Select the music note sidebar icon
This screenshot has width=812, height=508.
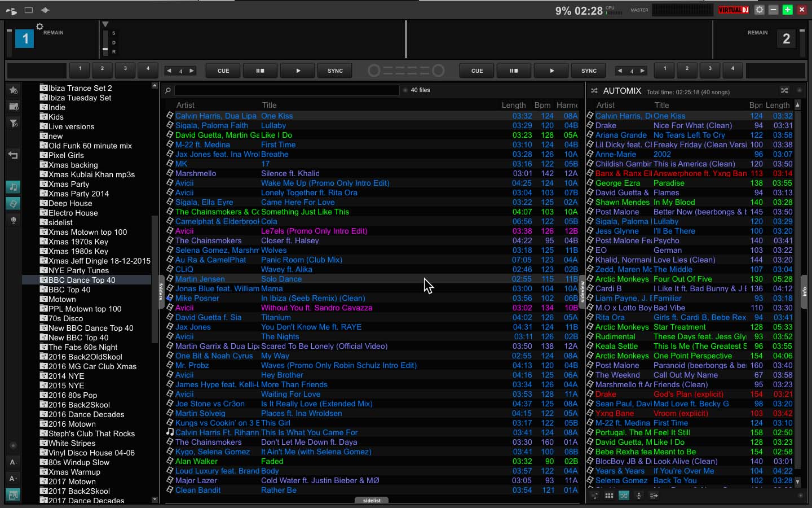pyautogui.click(x=13, y=186)
